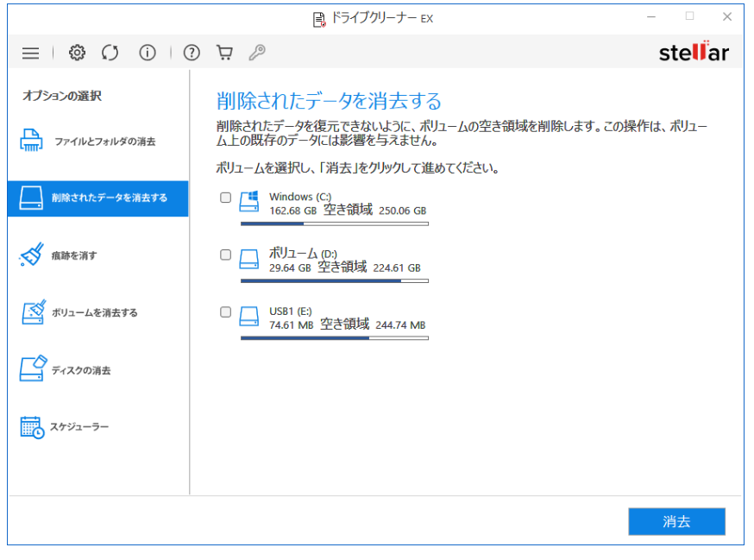Check the ボリューム (D:) volume checkbox
The width and height of the screenshot is (754, 560).
pos(225,255)
